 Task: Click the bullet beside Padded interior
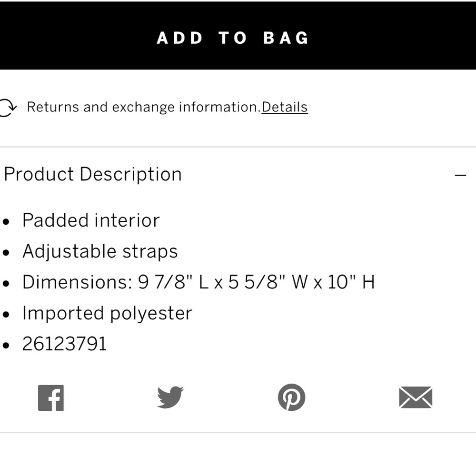click(6, 222)
